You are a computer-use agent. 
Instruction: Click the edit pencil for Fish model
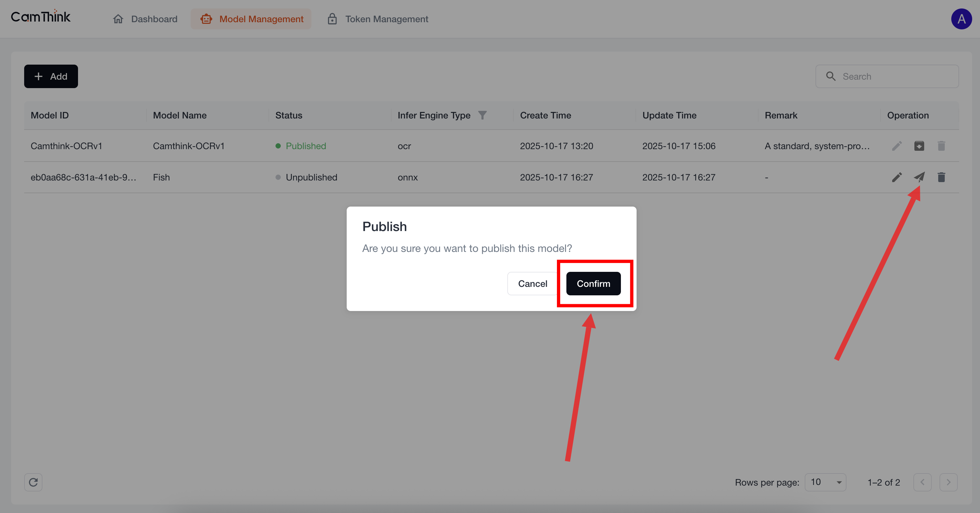[897, 177]
